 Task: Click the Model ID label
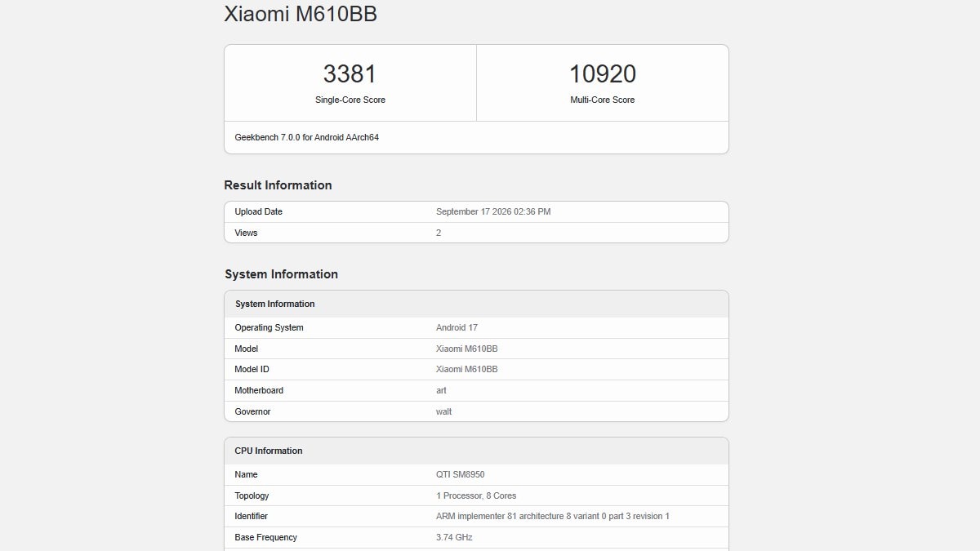pos(252,369)
